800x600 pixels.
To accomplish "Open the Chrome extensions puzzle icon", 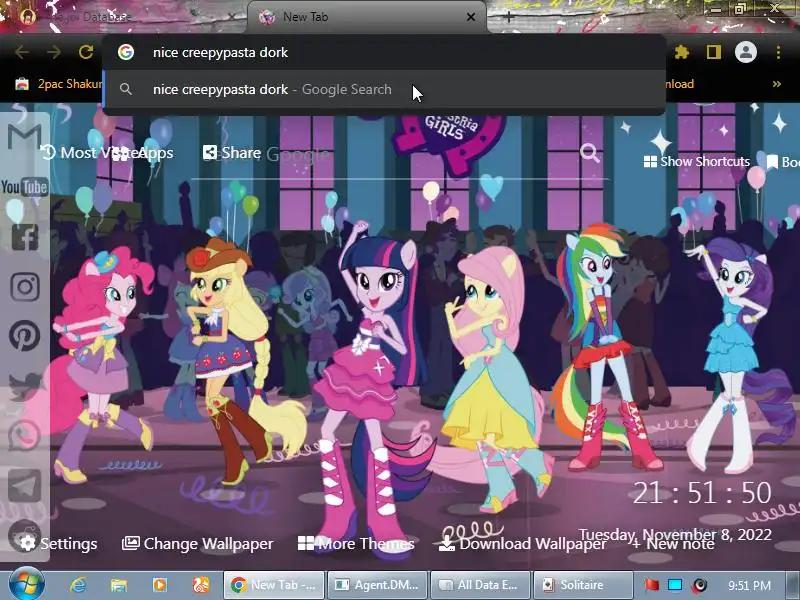I will (x=682, y=52).
